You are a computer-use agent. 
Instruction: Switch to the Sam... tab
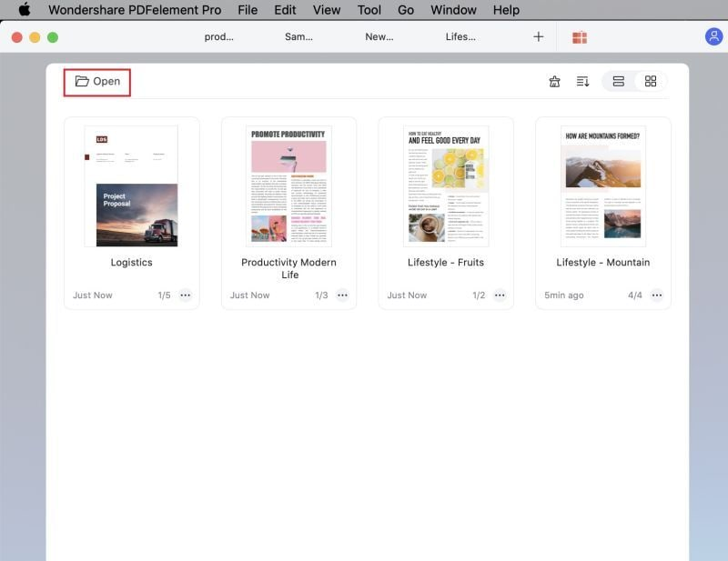click(298, 36)
